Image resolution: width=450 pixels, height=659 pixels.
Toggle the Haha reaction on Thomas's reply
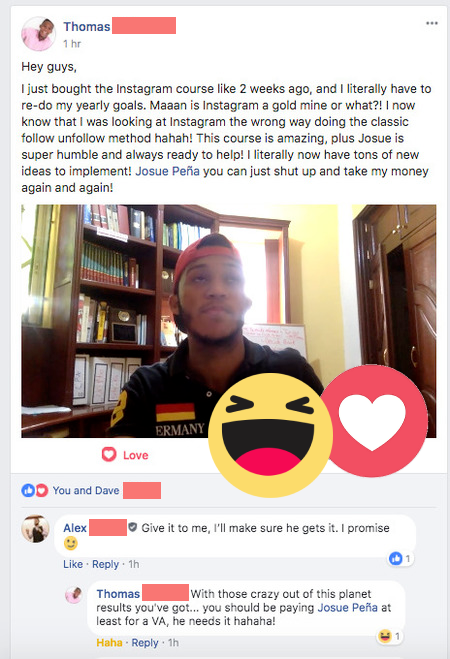(x=109, y=643)
